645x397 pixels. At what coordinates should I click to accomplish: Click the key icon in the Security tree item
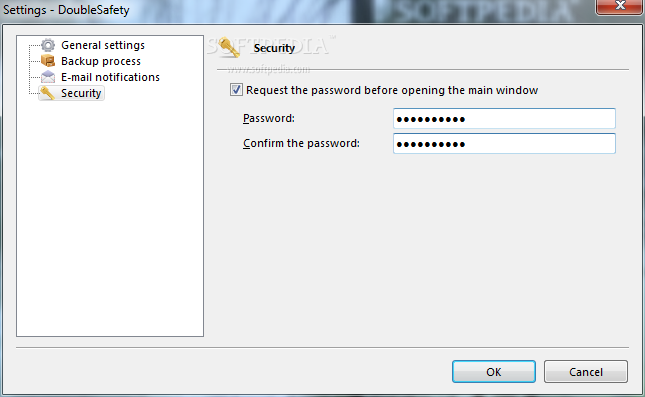pyautogui.click(x=48, y=93)
